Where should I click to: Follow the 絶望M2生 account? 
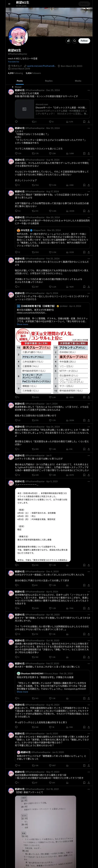[x=84, y=41]
